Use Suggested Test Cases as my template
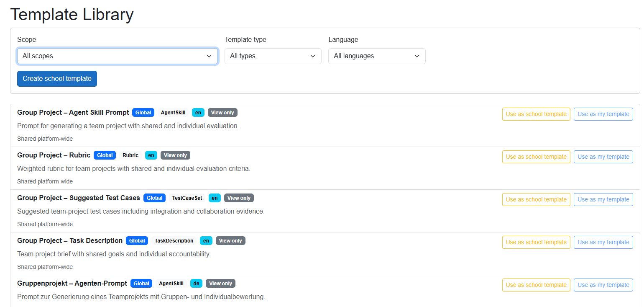 pos(603,199)
